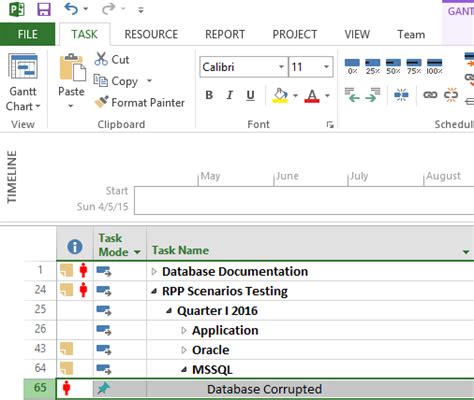This screenshot has height=400, width=474.
Task: Click the Split Task icon
Action: tap(401, 95)
